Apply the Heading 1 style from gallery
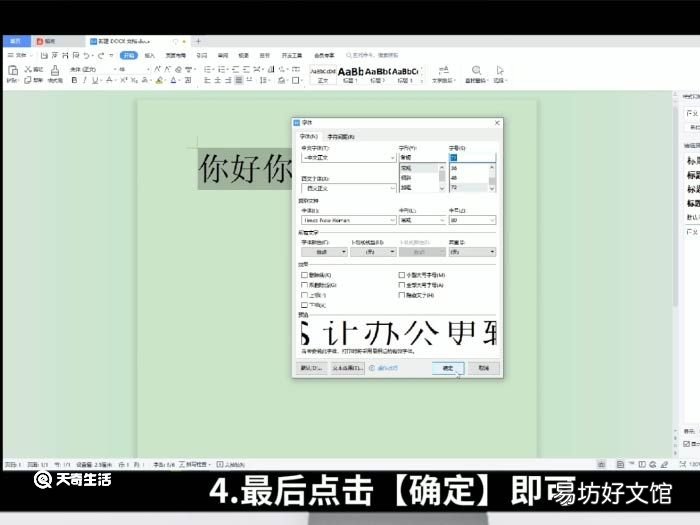Screen dimensions: 700x525 [350, 75]
